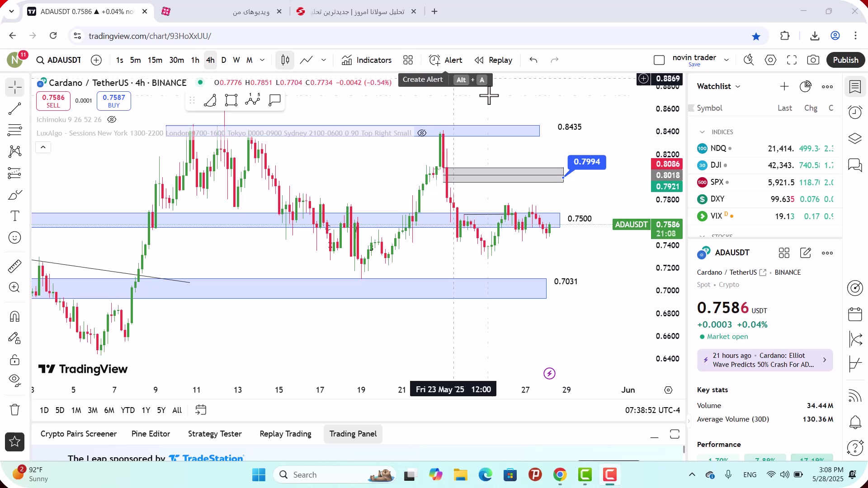The width and height of the screenshot is (868, 488).
Task: Switch to 1h timeframe
Action: tap(195, 60)
